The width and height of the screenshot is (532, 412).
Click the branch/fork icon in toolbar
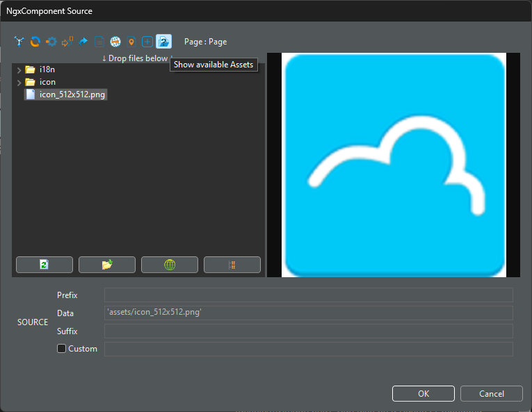tap(19, 42)
